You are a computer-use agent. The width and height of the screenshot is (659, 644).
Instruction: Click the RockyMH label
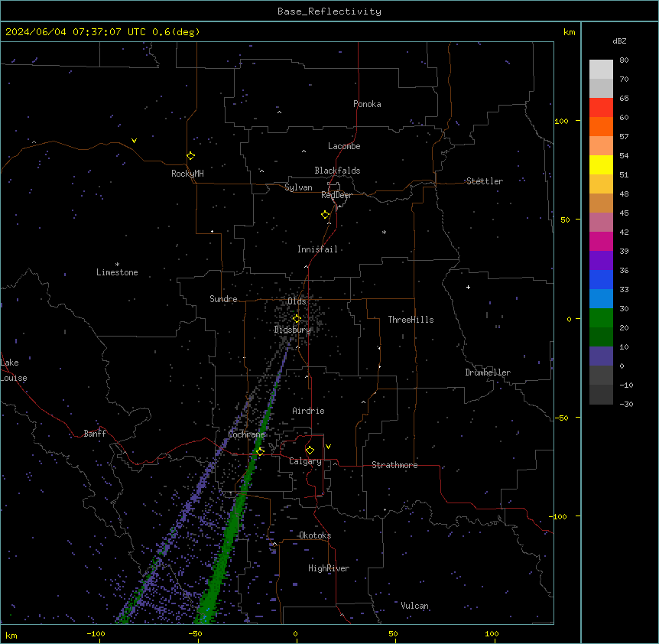click(187, 174)
